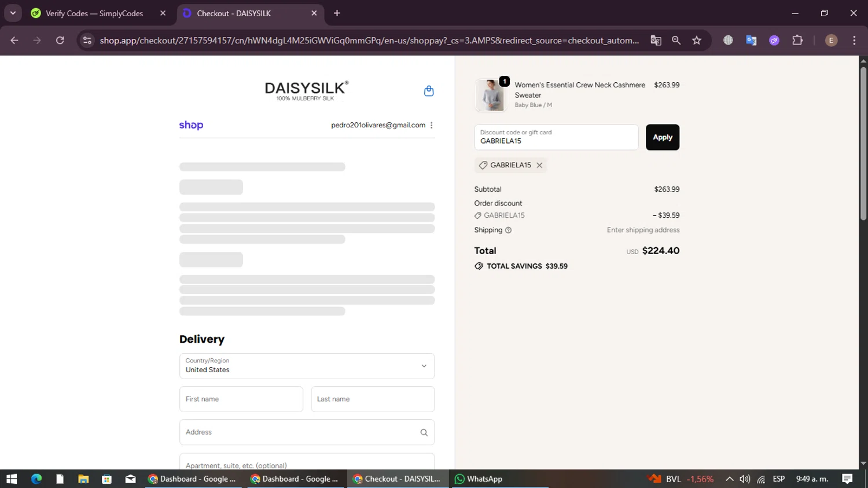Image resolution: width=868 pixels, height=488 pixels.
Task: Open File Explorer from the taskbar
Action: 83,479
